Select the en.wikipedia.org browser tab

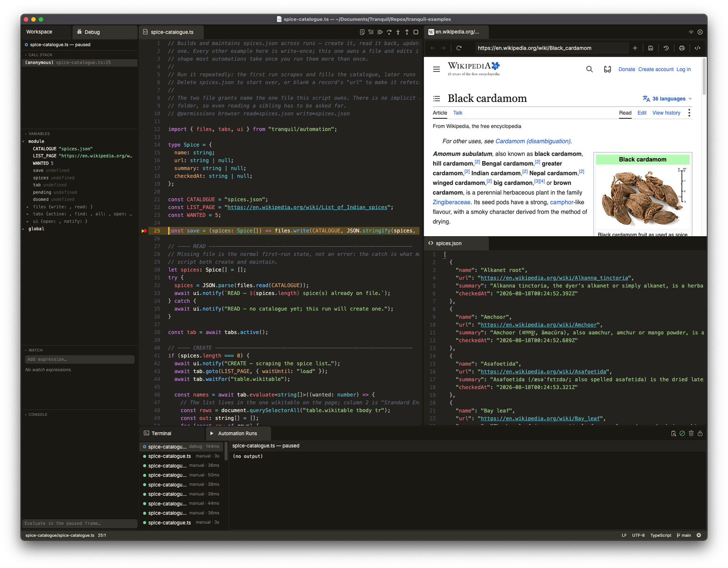[456, 32]
